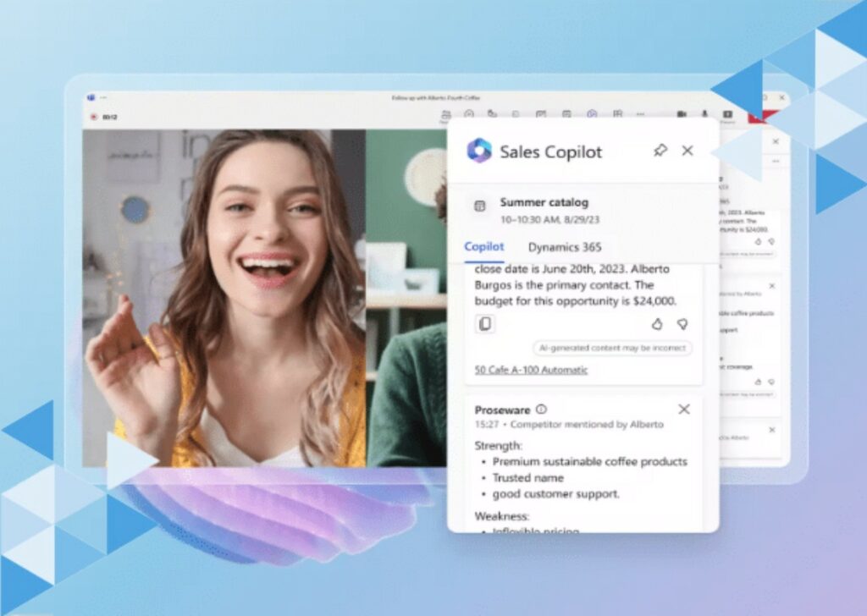Show info about Proseware competitor
The height and width of the screenshot is (616, 867).
(x=541, y=410)
